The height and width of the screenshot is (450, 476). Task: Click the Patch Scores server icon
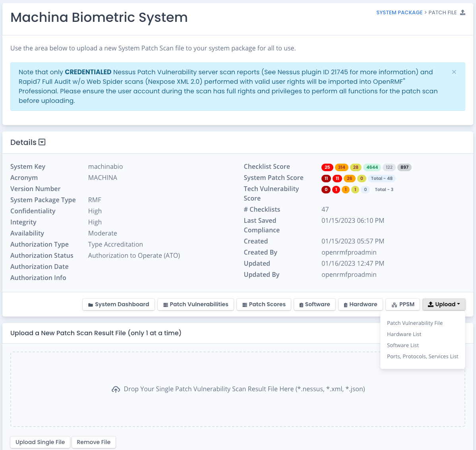click(x=245, y=305)
